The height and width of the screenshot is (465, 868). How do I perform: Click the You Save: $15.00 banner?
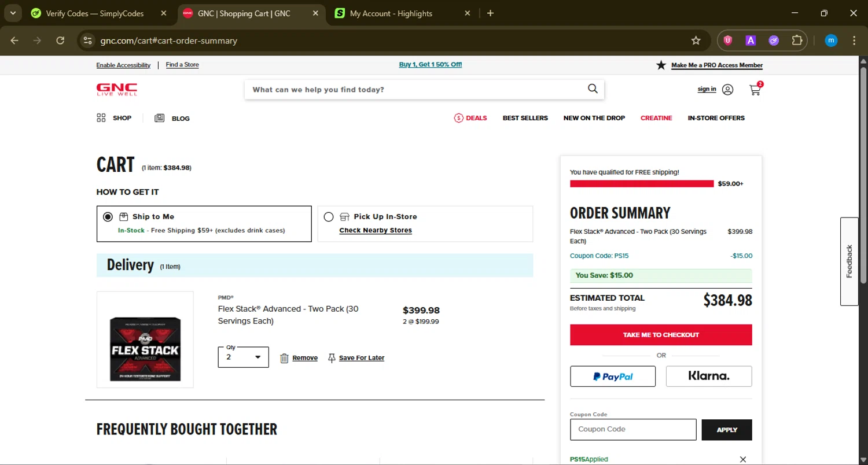point(661,275)
